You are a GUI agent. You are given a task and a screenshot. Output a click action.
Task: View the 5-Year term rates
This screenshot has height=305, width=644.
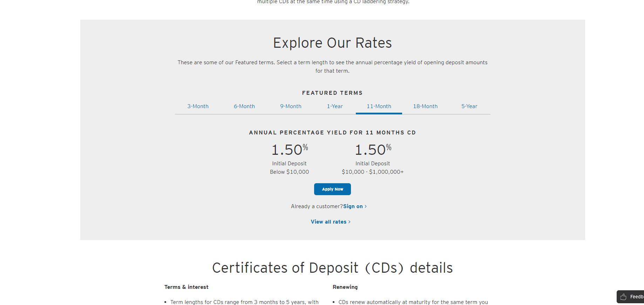click(x=469, y=106)
